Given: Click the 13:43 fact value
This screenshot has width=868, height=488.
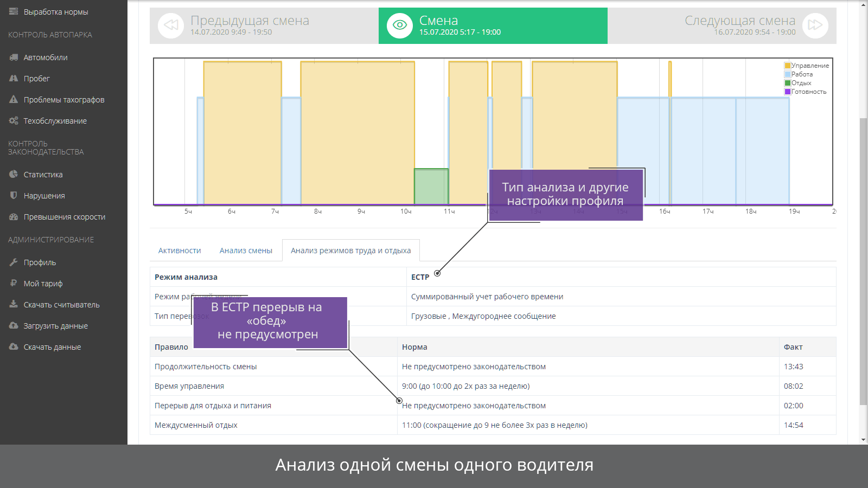Looking at the screenshot, I should click(793, 367).
